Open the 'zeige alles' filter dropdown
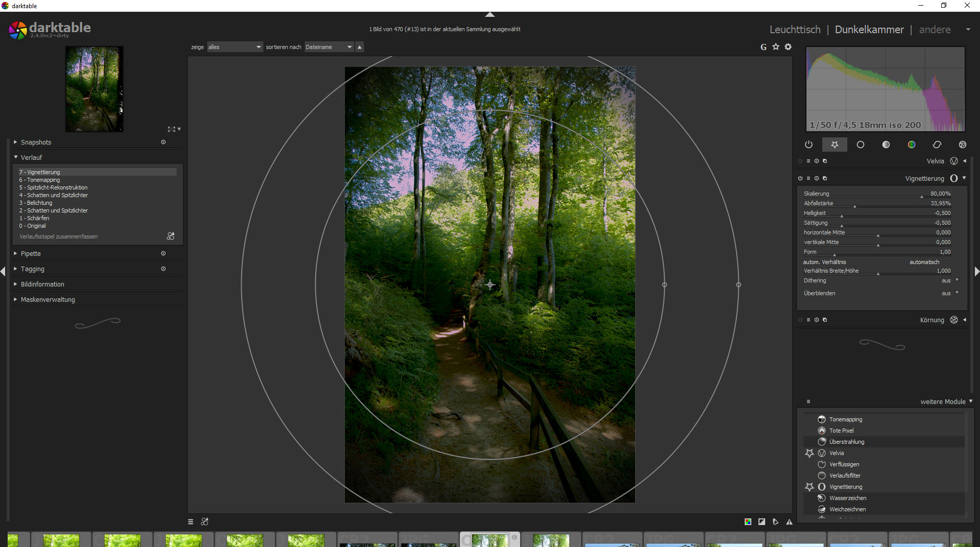The image size is (980, 547). coord(235,47)
